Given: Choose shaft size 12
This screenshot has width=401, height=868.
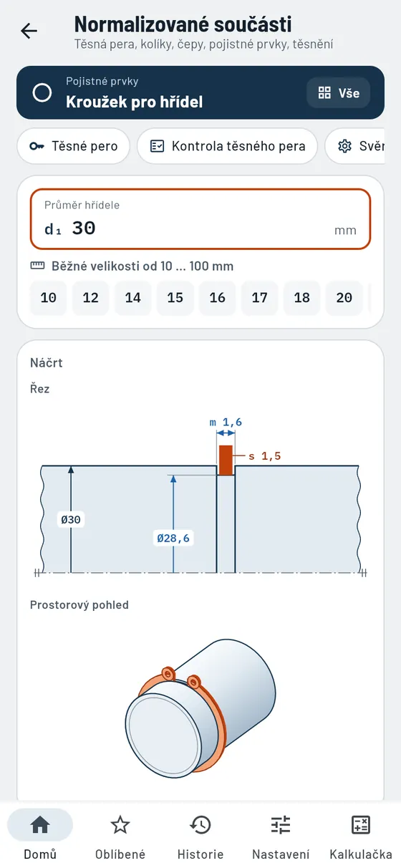Looking at the screenshot, I should click(91, 298).
